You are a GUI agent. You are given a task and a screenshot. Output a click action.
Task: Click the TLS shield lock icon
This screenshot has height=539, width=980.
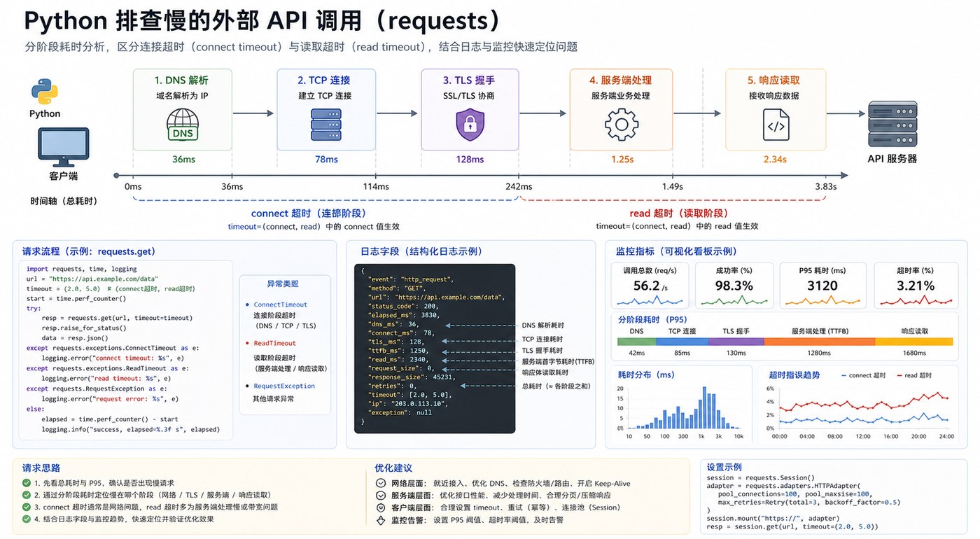pyautogui.click(x=470, y=125)
